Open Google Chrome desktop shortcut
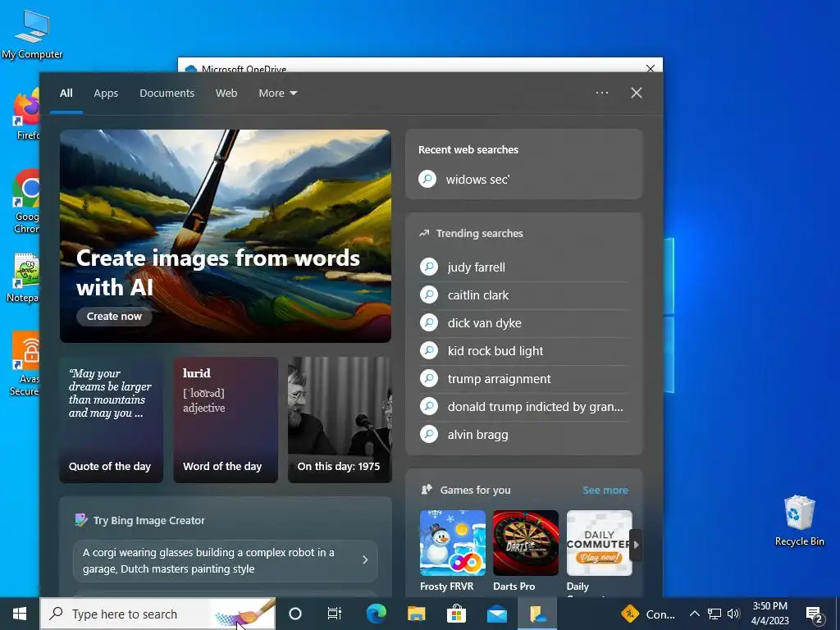The image size is (840, 630). pos(25,201)
